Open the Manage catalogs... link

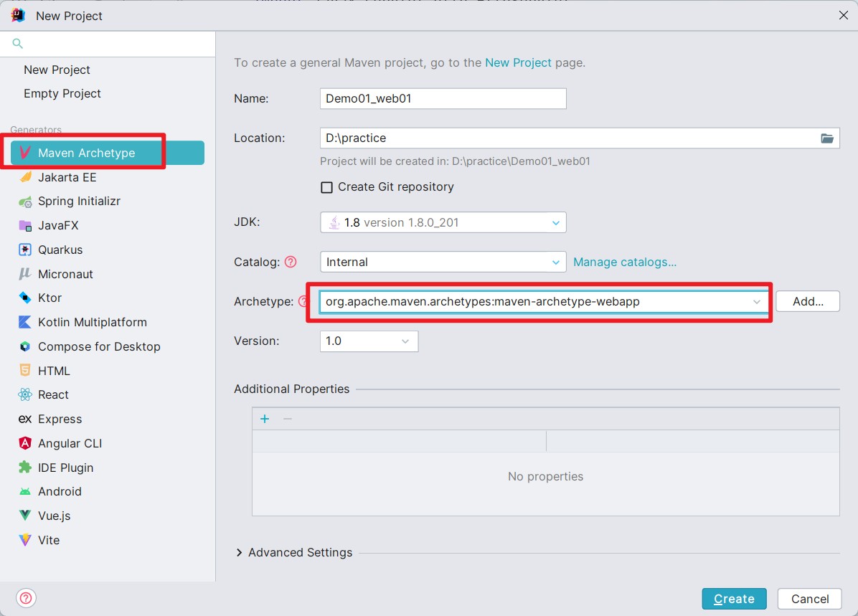pos(625,262)
